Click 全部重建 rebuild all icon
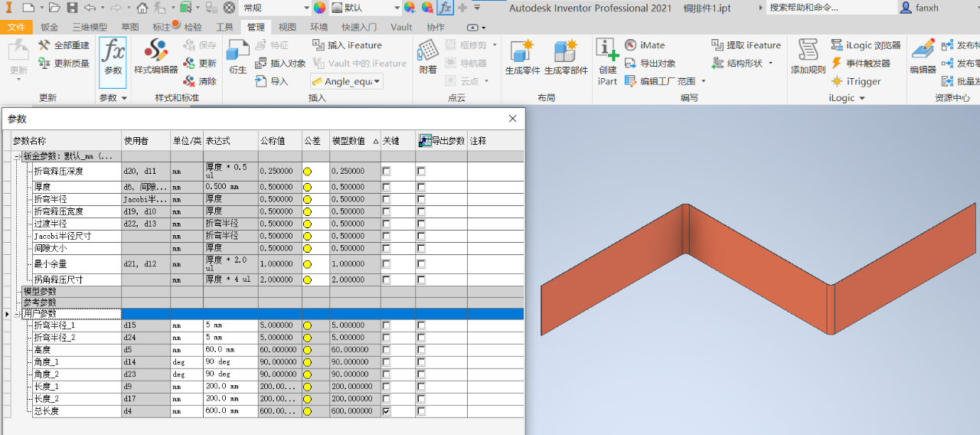This screenshot has width=980, height=435. pyautogui.click(x=44, y=46)
